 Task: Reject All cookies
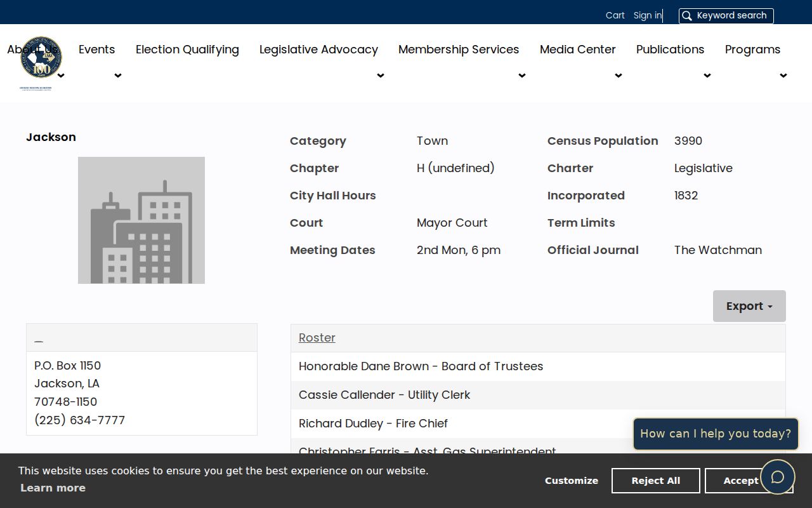point(656,481)
